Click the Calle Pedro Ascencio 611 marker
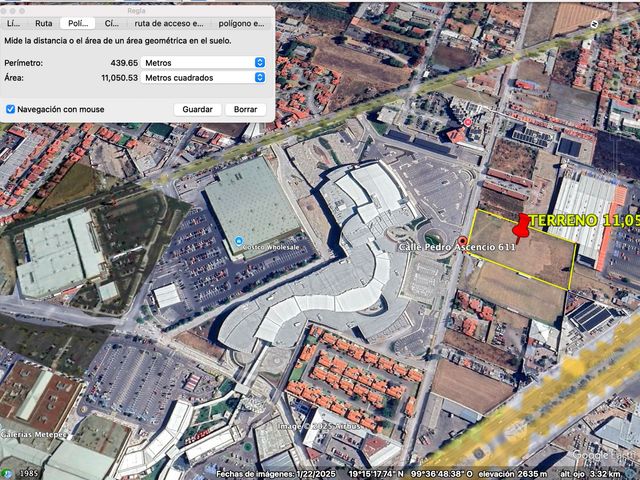 coord(462,242)
